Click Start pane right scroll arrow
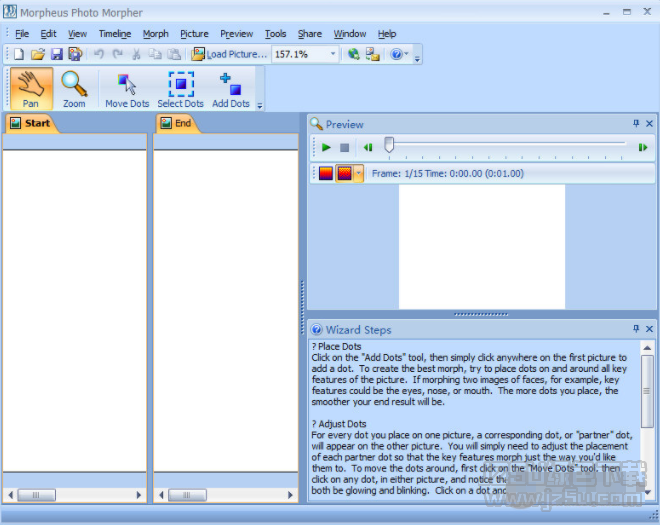The height and width of the screenshot is (525, 660). [138, 495]
